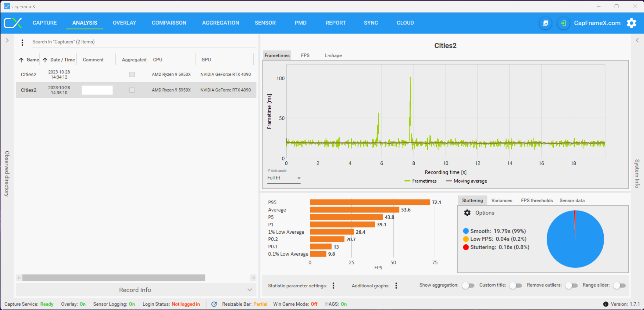Click the Stuttering Options gear icon
The image size is (644, 310).
467,213
